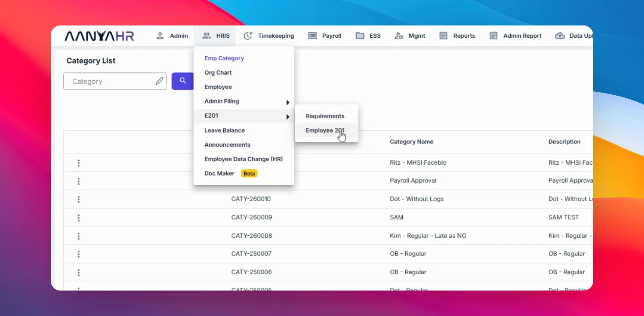Screen dimensions: 644x316
Task: Select Employee 201 in the submenu
Action: [326, 130]
